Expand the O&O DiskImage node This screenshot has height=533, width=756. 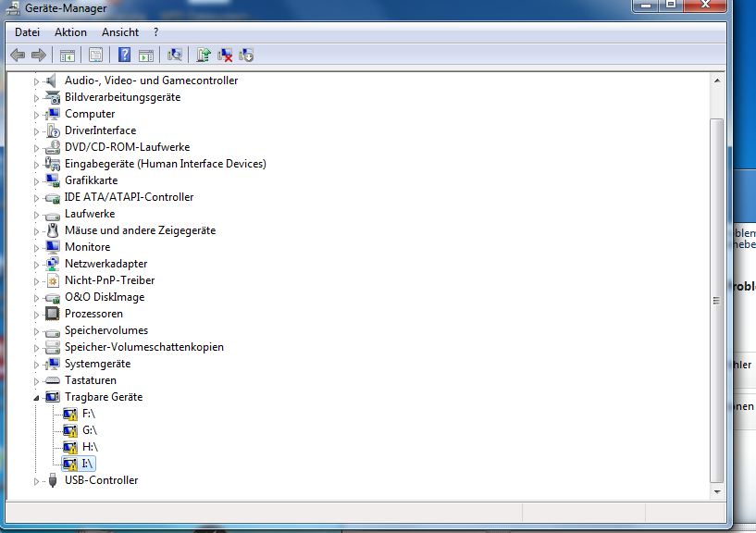[36, 298]
